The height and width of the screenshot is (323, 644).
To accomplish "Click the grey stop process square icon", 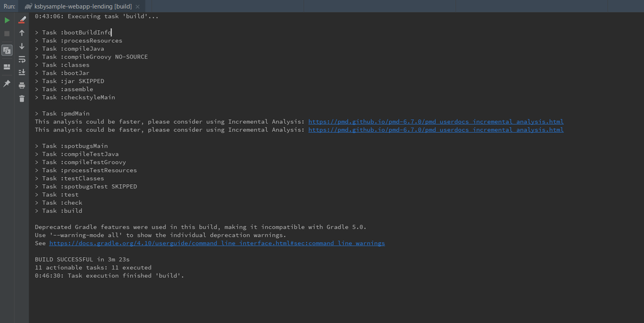I will tap(7, 34).
